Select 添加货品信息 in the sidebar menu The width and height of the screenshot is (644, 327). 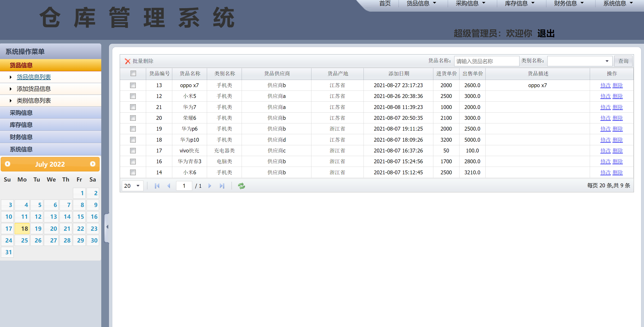click(x=34, y=89)
